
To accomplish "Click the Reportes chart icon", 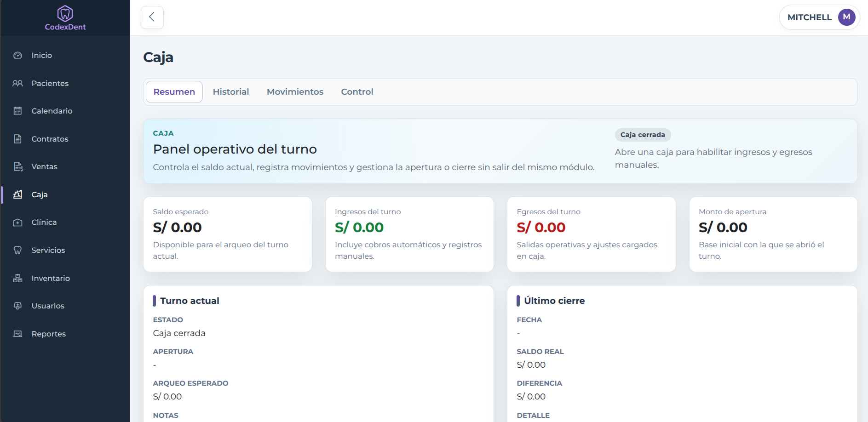I will click(x=18, y=334).
